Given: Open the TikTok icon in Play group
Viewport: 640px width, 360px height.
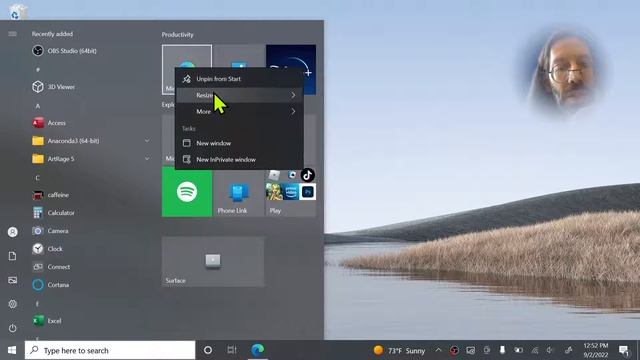Looking at the screenshot, I should click(308, 175).
